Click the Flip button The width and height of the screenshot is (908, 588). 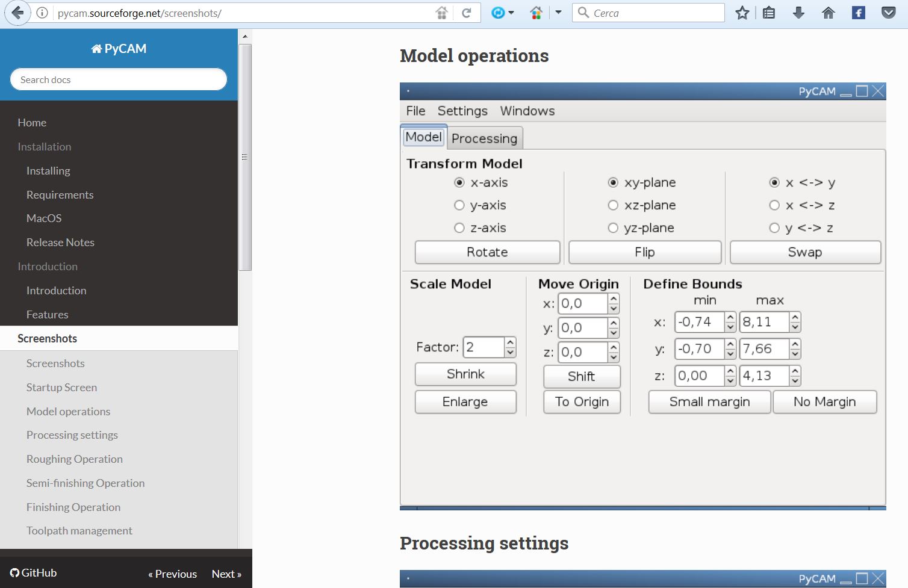(645, 252)
